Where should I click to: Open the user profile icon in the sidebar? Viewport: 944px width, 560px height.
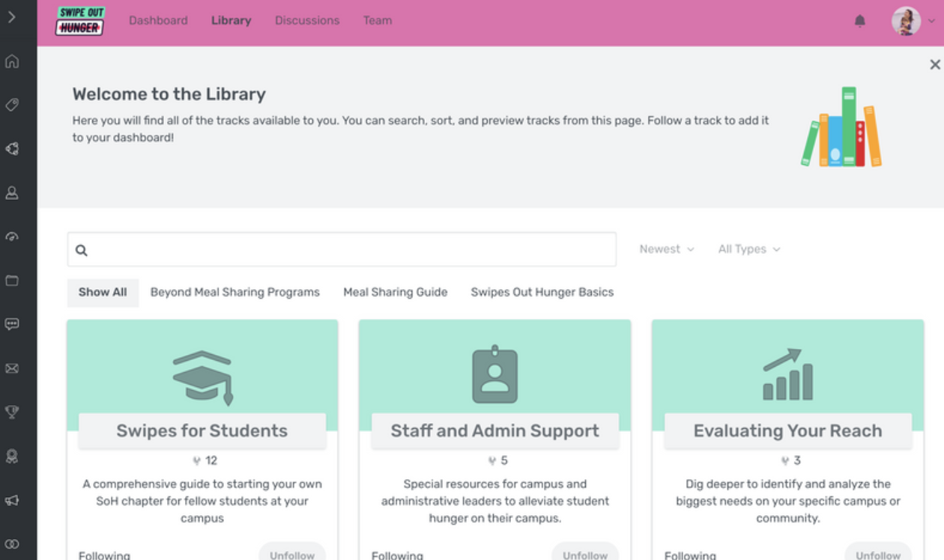(x=12, y=193)
